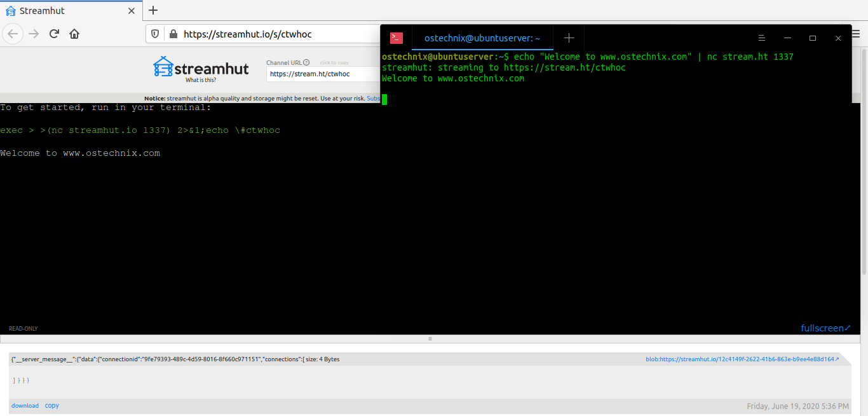868x416 pixels.
Task: Click the exec nc streamhut.io command text
Action: click(x=140, y=130)
